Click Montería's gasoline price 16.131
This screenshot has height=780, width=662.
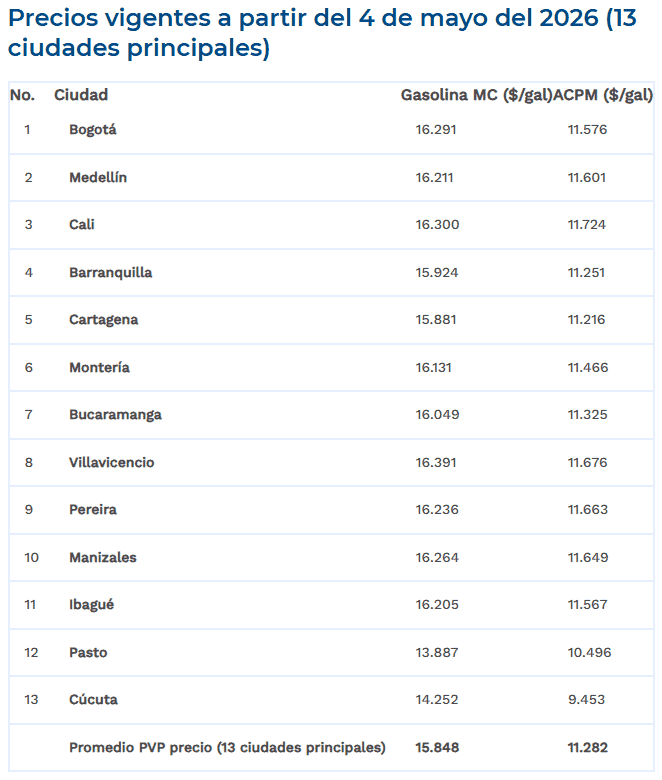pyautogui.click(x=434, y=368)
